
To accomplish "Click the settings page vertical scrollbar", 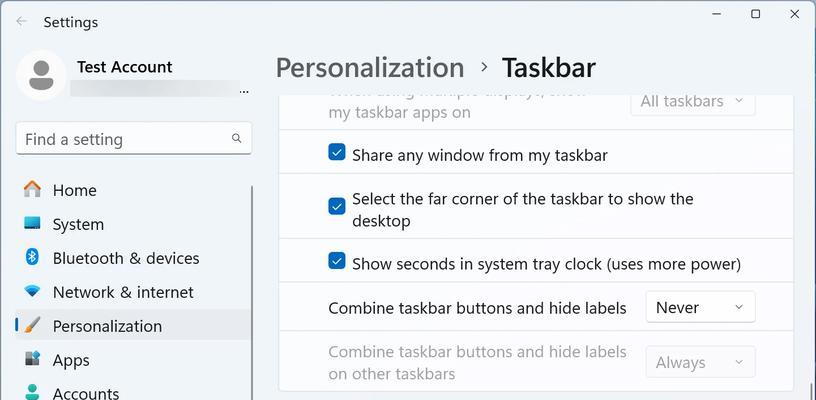I will click(810, 391).
